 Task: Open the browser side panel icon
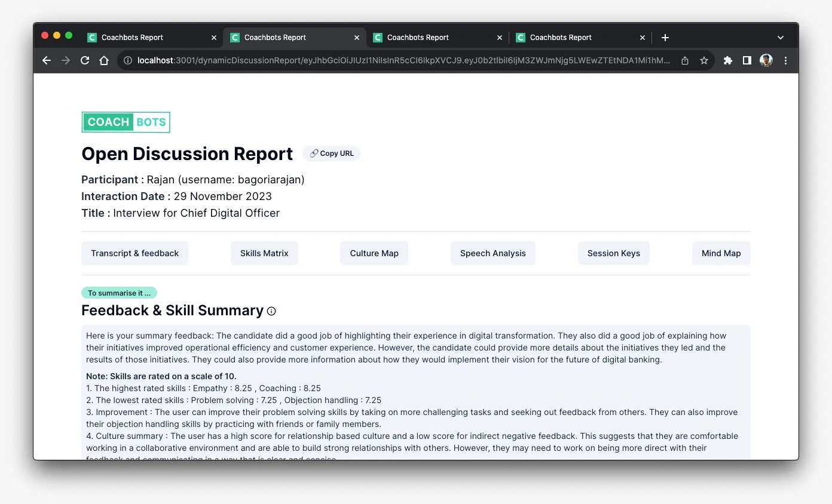coord(747,60)
